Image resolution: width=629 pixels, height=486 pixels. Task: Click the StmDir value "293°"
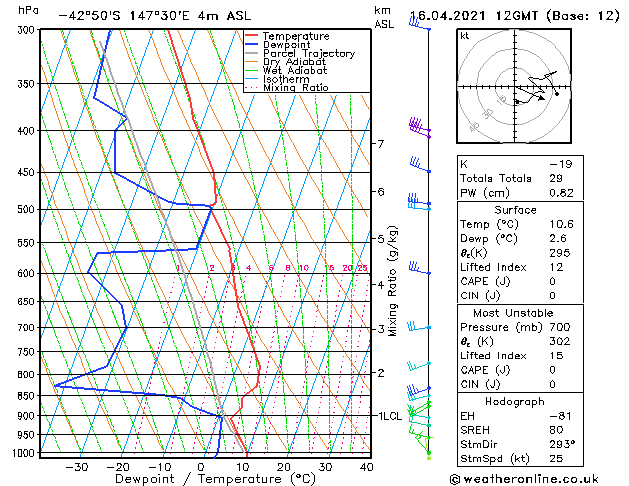562,445
